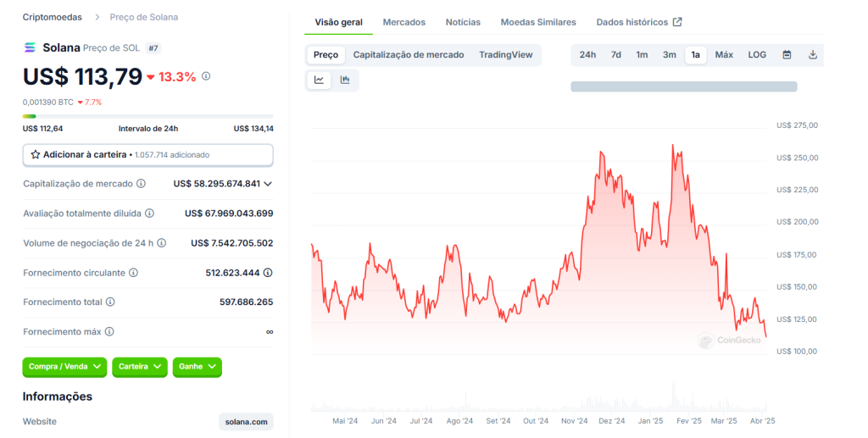Image resolution: width=868 pixels, height=438 pixels.
Task: Visit solana.com website link
Action: pos(247,421)
